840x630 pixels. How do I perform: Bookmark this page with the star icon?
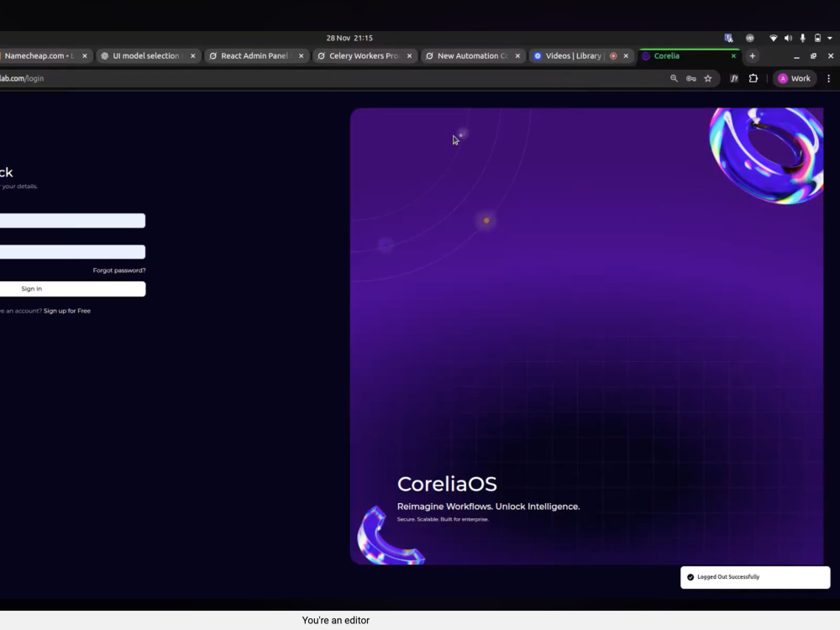(708, 78)
